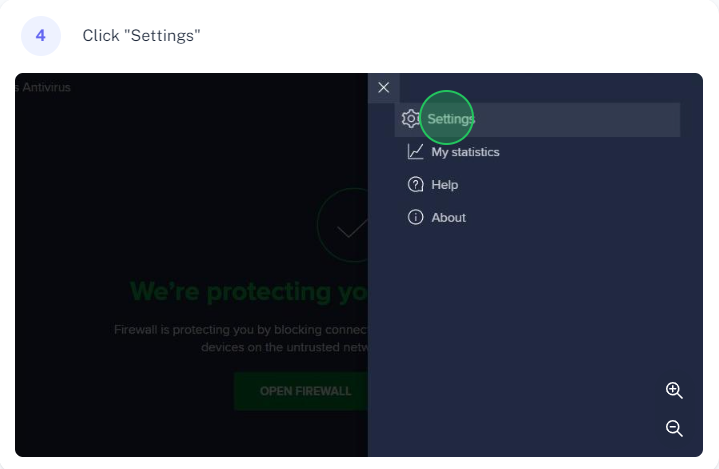Image resolution: width=719 pixels, height=469 pixels.
Task: Open My statistics
Action: [465, 152]
